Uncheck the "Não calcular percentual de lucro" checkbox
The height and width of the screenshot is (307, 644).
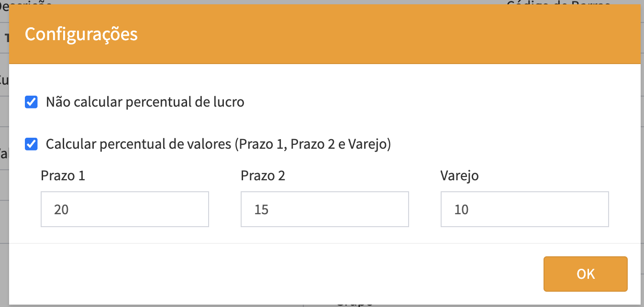point(32,102)
